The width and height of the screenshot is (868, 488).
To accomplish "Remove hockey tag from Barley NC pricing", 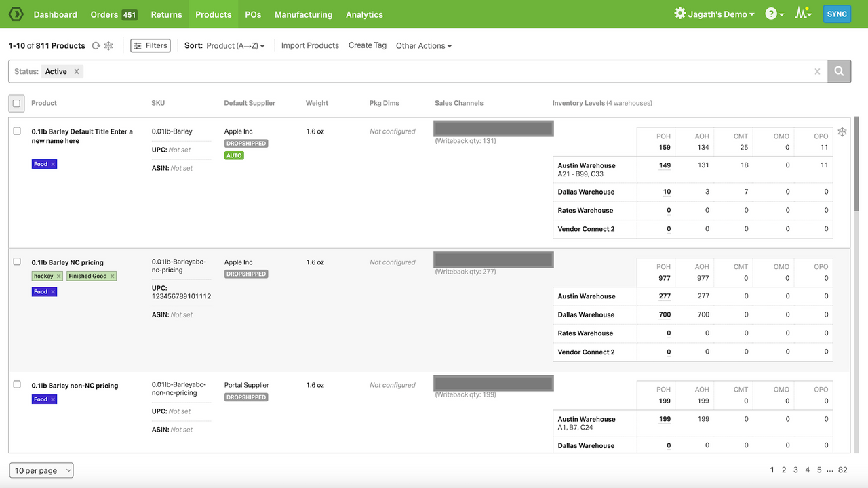I will pos(59,276).
